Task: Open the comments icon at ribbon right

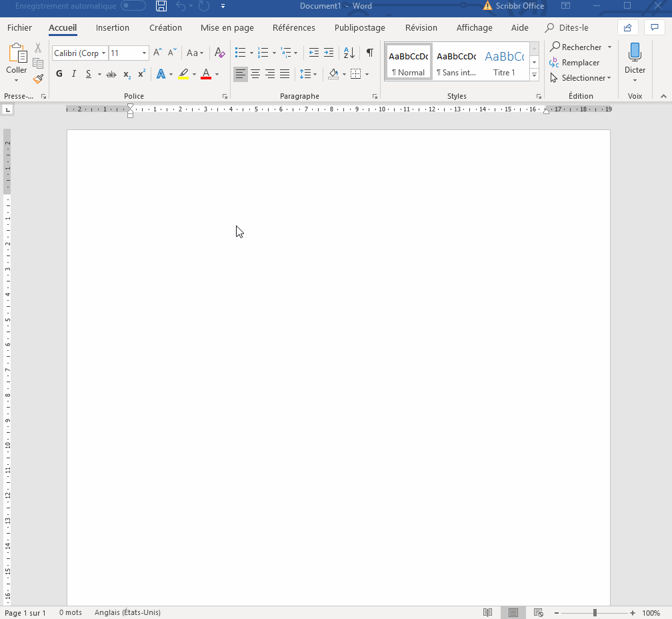Action: pos(655,28)
